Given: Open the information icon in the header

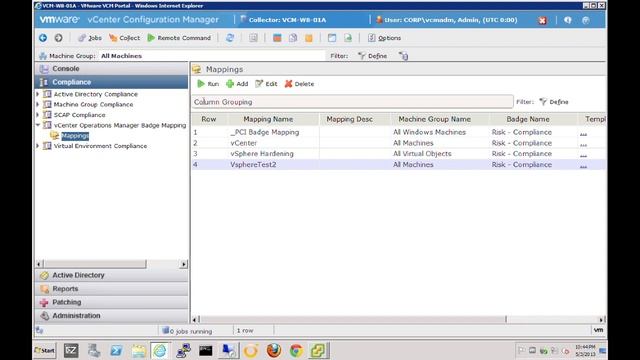Looking at the screenshot, I should pyautogui.click(x=567, y=20).
